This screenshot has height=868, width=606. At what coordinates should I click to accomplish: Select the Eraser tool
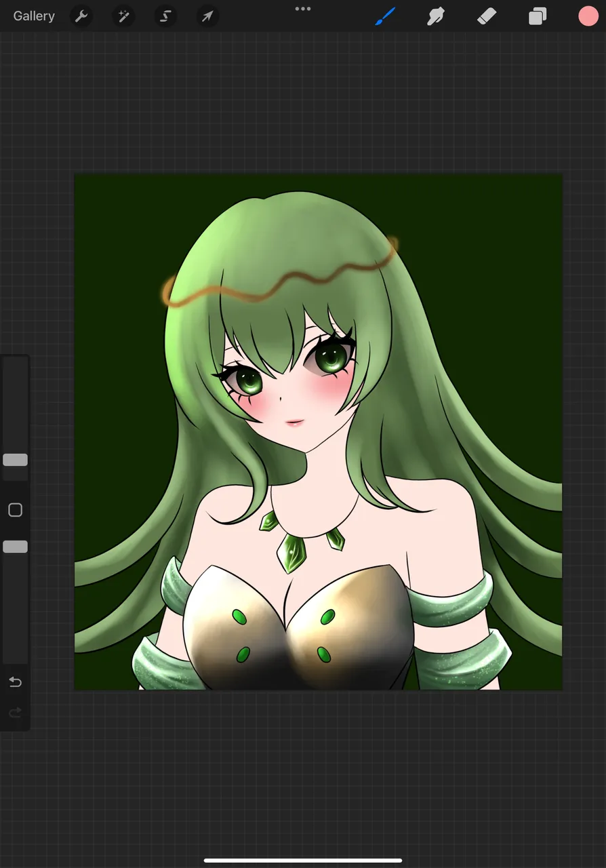pos(487,16)
